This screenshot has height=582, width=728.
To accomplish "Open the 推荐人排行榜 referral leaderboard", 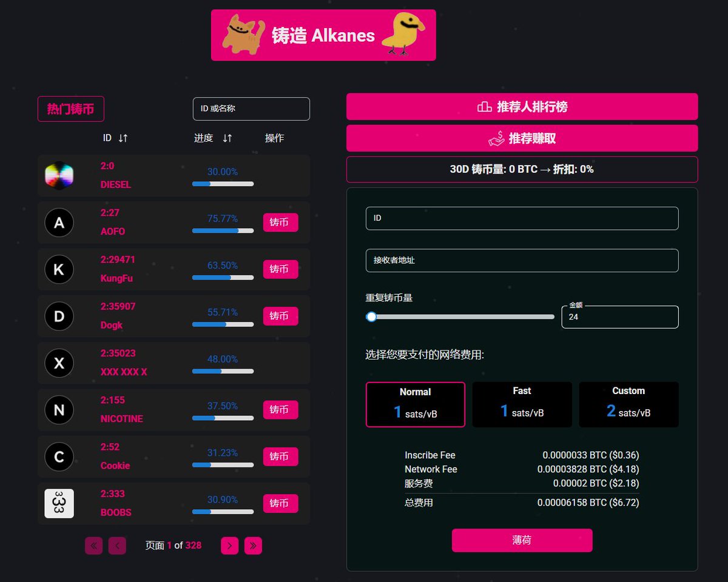I will coord(522,105).
